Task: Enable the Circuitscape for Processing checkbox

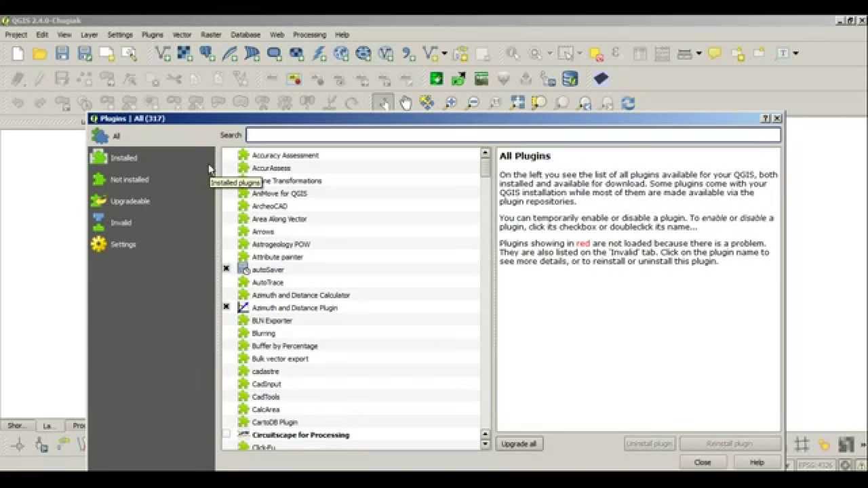Action: [226, 434]
